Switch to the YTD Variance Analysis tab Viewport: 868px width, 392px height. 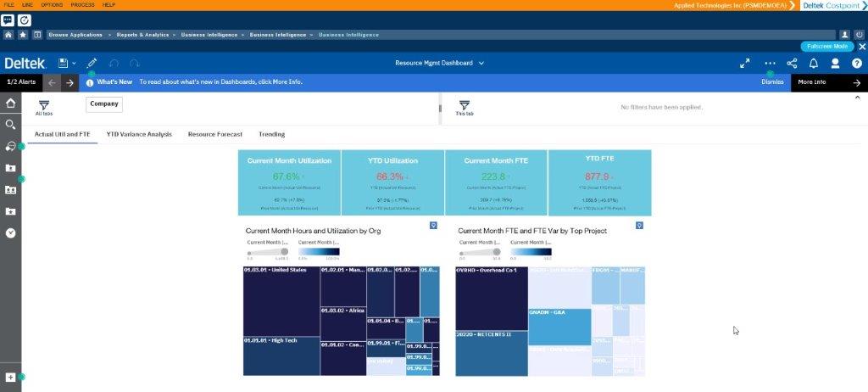click(139, 134)
